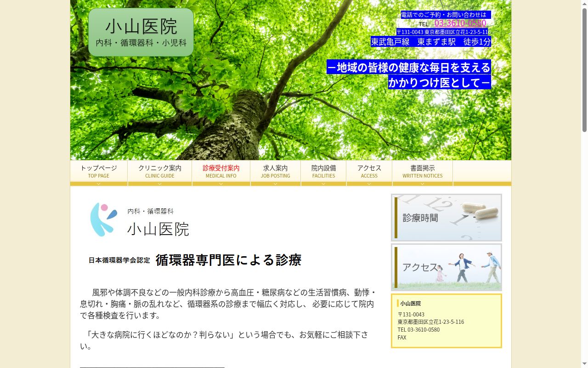
Task: Click the 診療時間 banner image
Action: pyautogui.click(x=447, y=218)
